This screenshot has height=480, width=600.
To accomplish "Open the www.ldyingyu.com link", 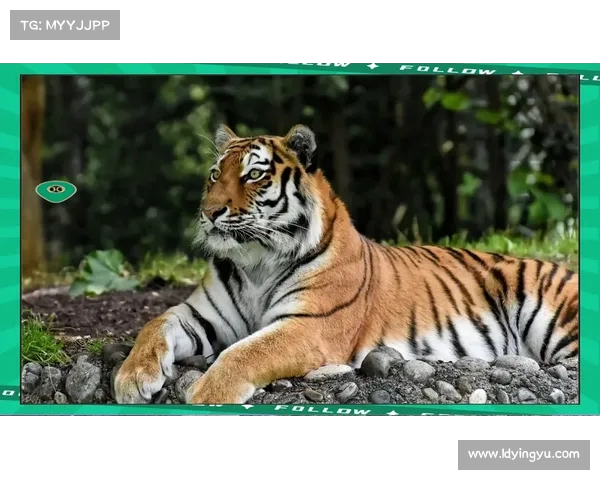I will pyautogui.click(x=523, y=454).
